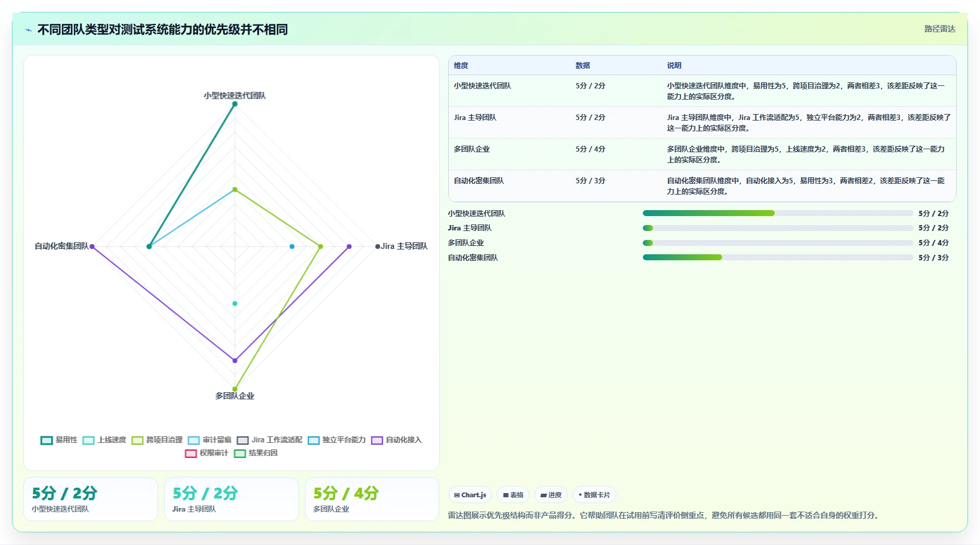Click the 路径雷达 label in header
Image resolution: width=980 pixels, height=545 pixels.
(940, 29)
